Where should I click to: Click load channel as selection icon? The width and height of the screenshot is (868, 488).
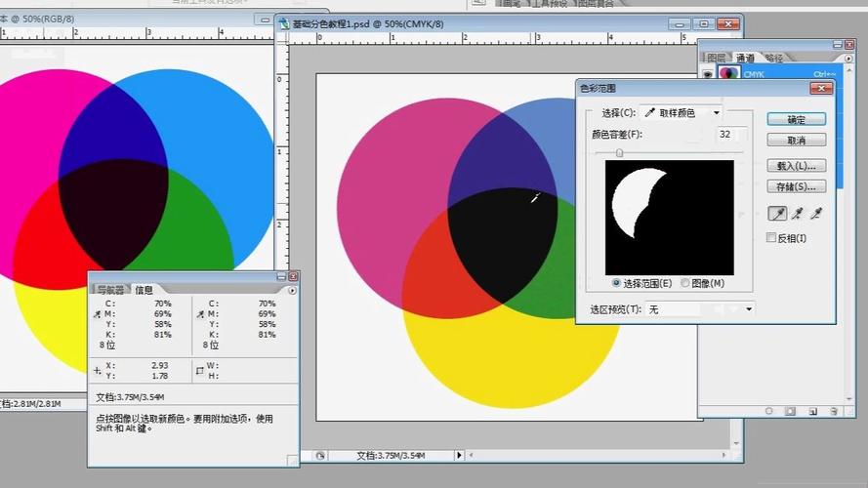pyautogui.click(x=769, y=411)
